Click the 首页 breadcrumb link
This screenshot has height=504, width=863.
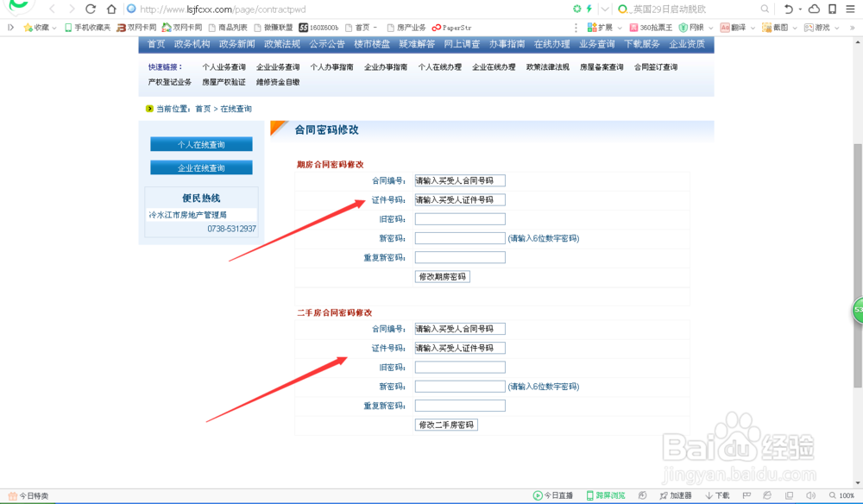click(x=203, y=109)
